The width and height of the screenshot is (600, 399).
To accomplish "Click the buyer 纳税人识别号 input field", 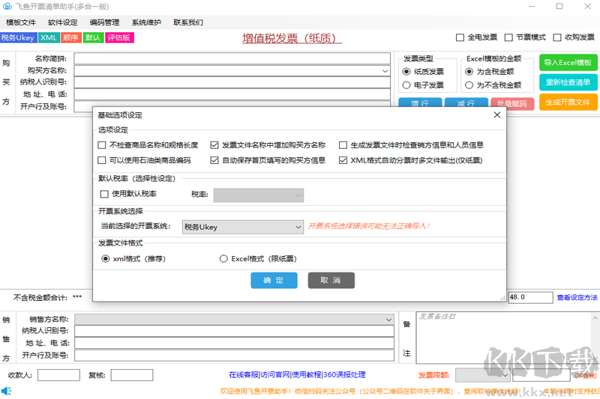I will tap(232, 82).
